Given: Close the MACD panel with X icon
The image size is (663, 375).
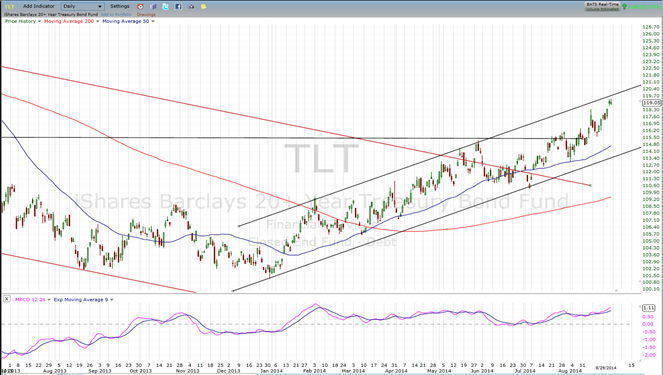Looking at the screenshot, I should pos(7,299).
